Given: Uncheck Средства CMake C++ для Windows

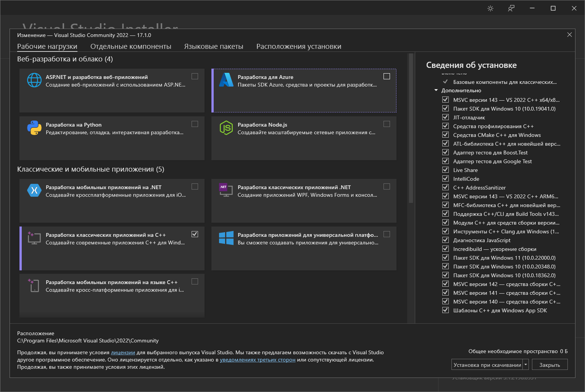Looking at the screenshot, I should (x=445, y=135).
